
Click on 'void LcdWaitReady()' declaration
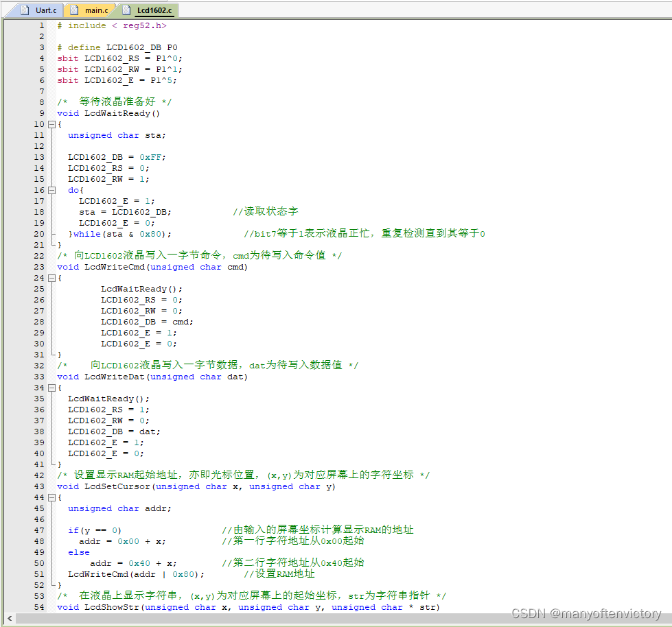click(x=108, y=113)
